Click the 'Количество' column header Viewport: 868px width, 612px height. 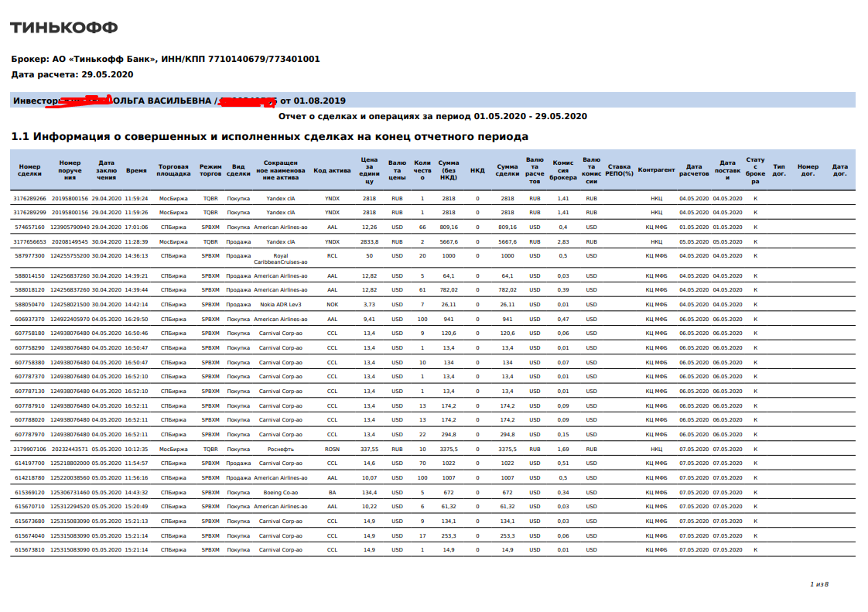coord(422,170)
